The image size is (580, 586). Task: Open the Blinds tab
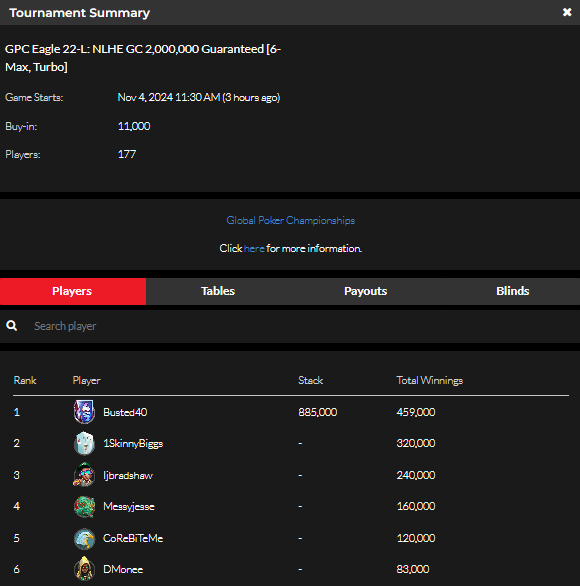[512, 291]
